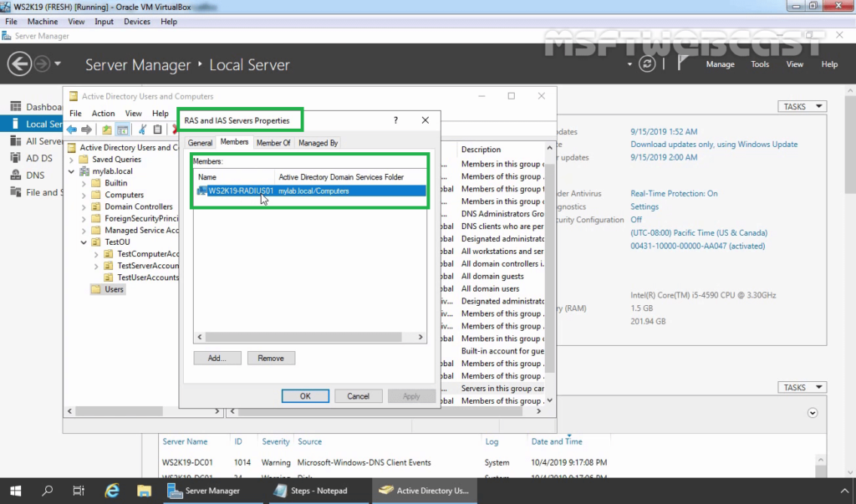
Task: Open the Action menu in ADUC
Action: (x=103, y=114)
